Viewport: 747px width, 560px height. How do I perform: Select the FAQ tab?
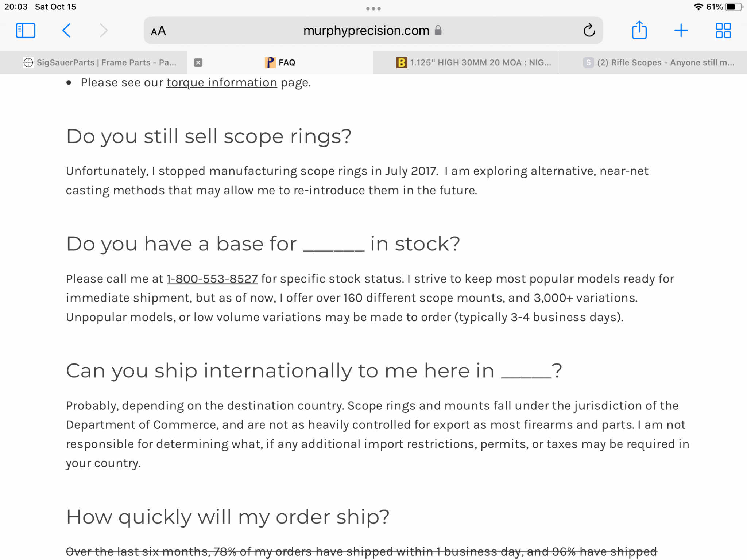click(280, 63)
